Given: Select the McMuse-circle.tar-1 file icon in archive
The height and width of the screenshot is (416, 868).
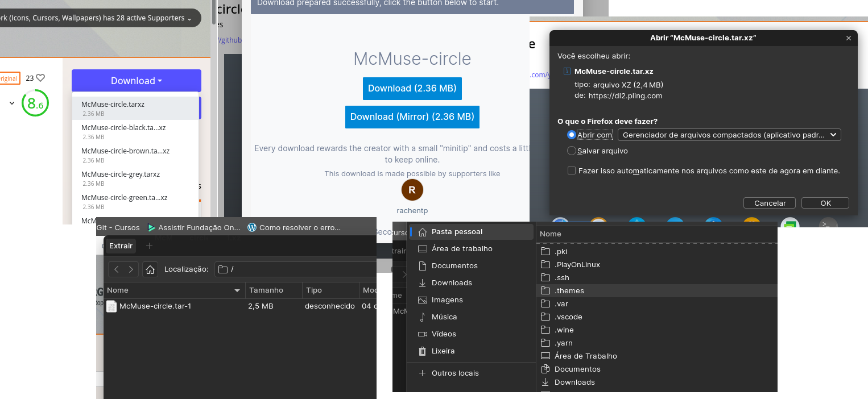Looking at the screenshot, I should point(111,306).
